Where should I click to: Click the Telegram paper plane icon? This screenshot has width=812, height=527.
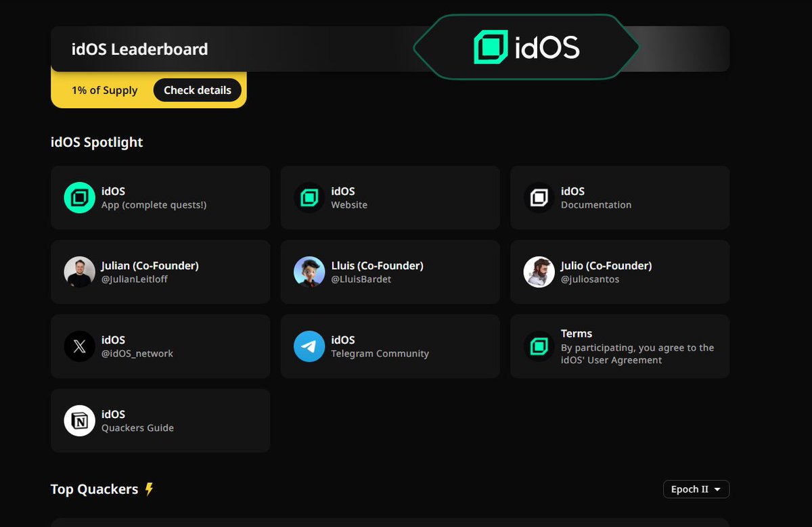(x=309, y=346)
